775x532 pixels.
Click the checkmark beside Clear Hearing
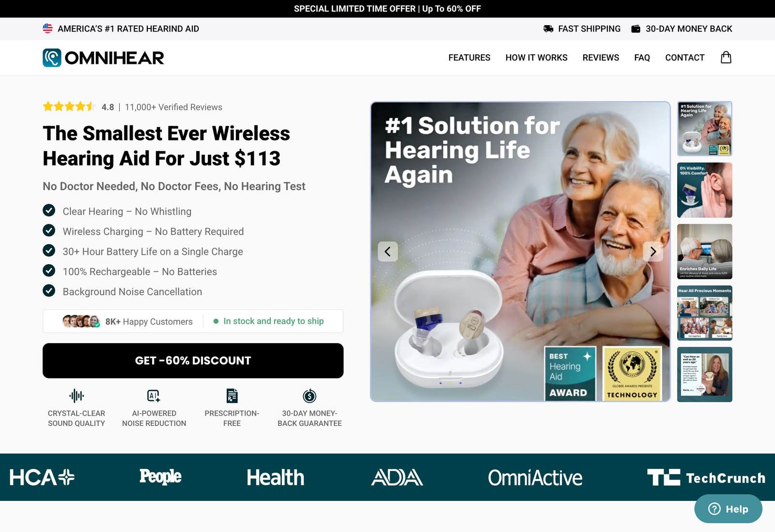point(49,210)
